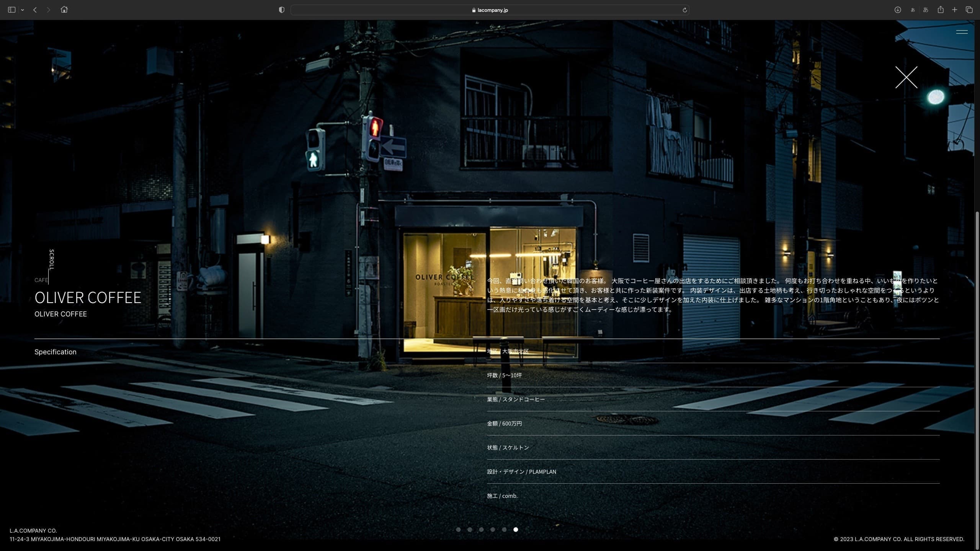Open the hamburger menu on the page
The image size is (980, 551).
[x=962, y=32]
